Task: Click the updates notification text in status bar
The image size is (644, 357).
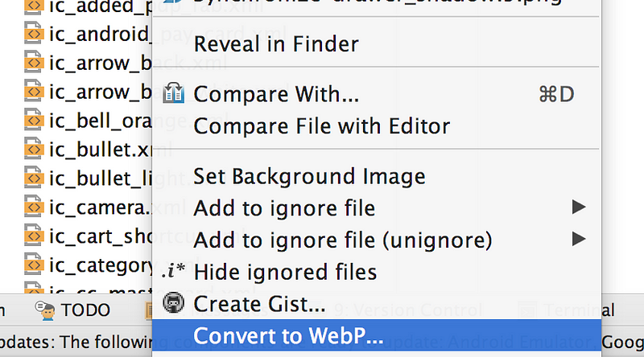Action: point(76,342)
